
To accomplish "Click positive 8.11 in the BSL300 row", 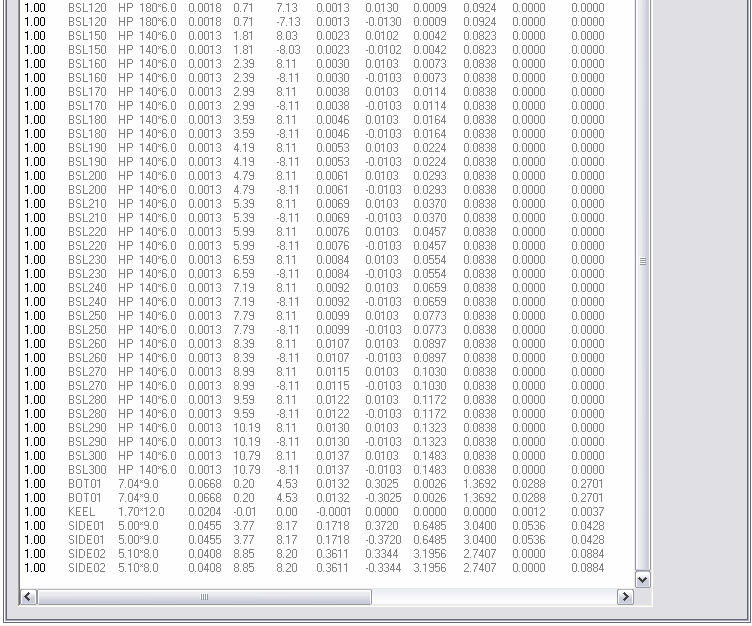I will [x=287, y=456].
